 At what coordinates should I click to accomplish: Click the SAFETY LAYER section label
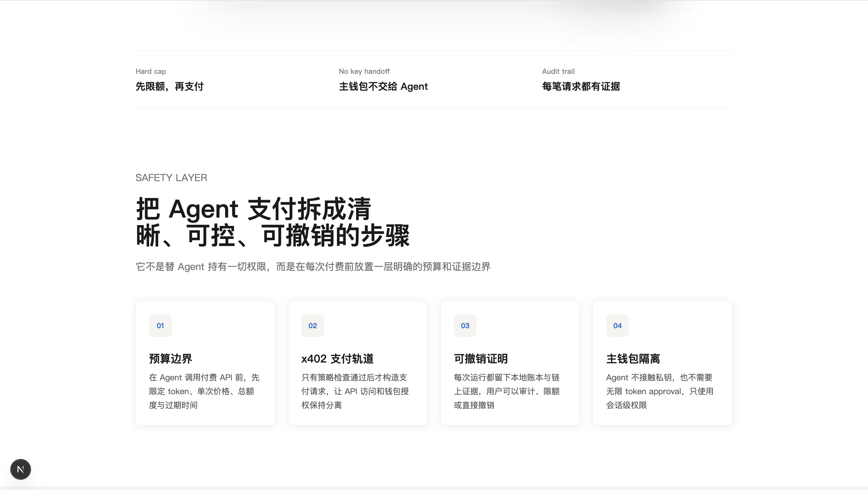(x=171, y=177)
